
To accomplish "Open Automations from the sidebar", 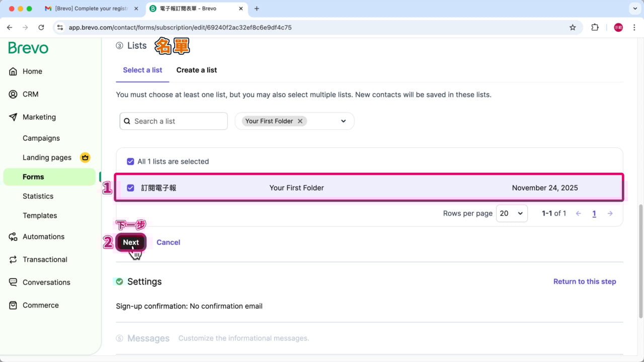I will (44, 236).
